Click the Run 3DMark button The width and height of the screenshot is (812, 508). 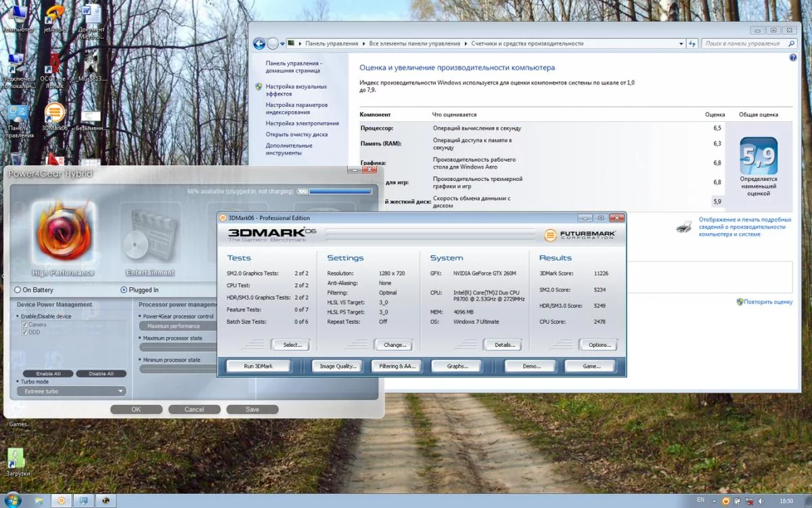click(x=258, y=366)
